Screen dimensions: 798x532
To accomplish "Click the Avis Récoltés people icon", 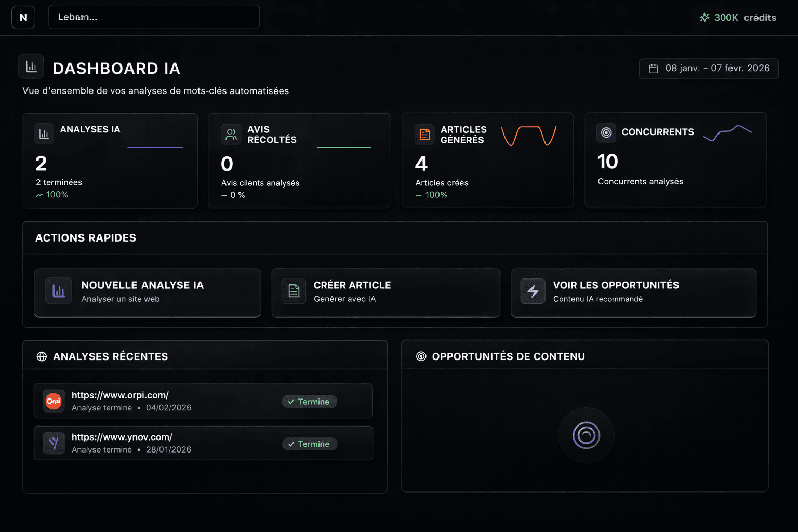I will coord(232,135).
